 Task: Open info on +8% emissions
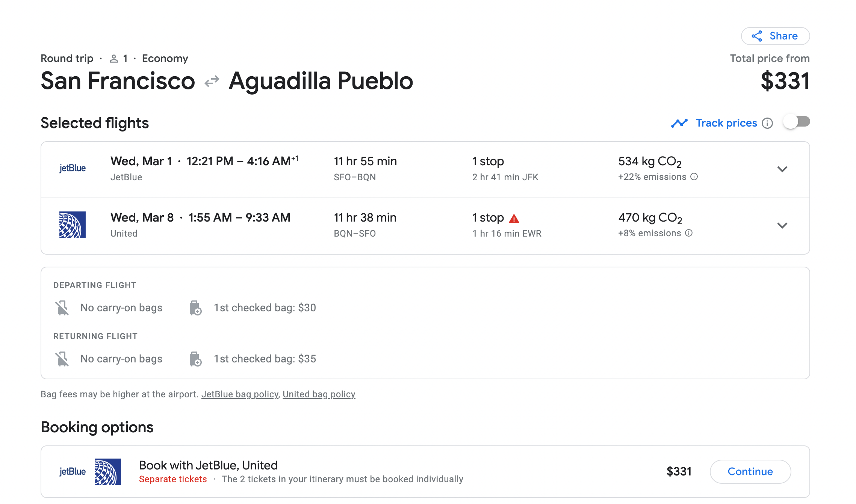coord(689,233)
